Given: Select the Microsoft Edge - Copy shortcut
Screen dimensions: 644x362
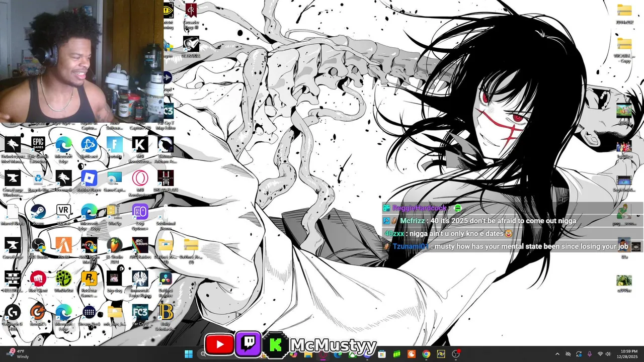Looking at the screenshot, I should (x=89, y=217).
